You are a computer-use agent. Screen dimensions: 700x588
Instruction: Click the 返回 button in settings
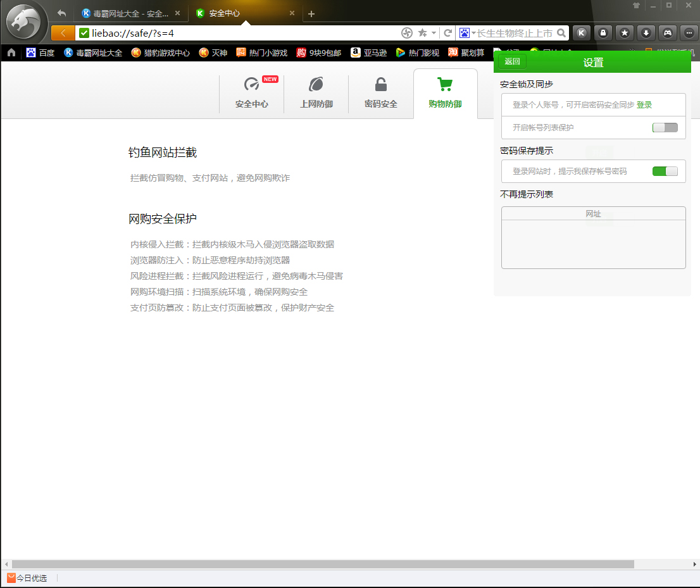[x=512, y=61]
